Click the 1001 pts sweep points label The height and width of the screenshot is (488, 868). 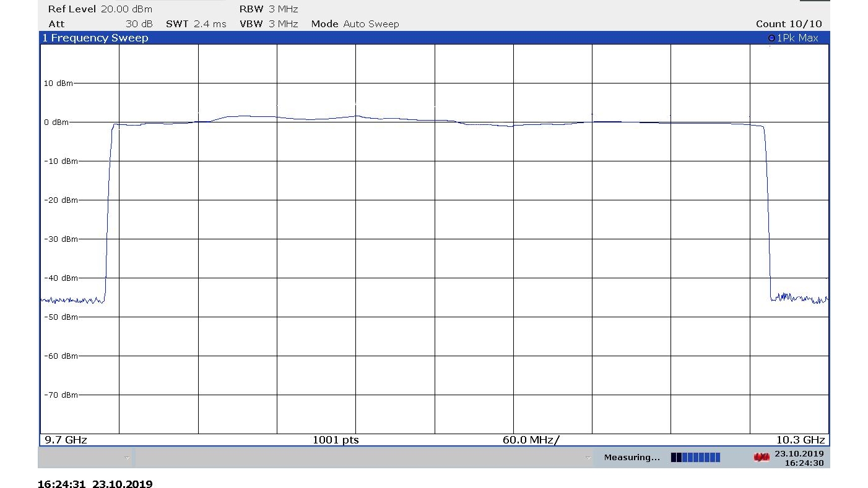336,440
